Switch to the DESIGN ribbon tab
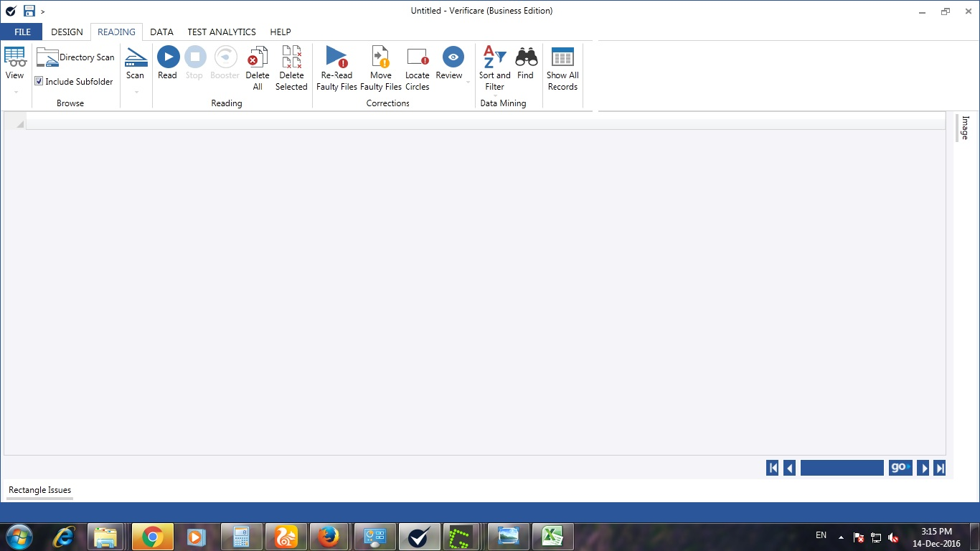This screenshot has height=551, width=980. 67,32
